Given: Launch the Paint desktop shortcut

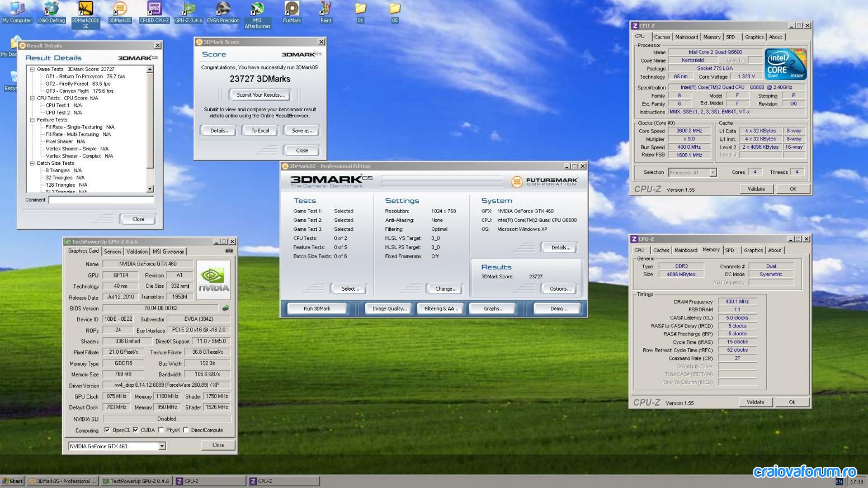Looking at the screenshot, I should click(x=326, y=12).
